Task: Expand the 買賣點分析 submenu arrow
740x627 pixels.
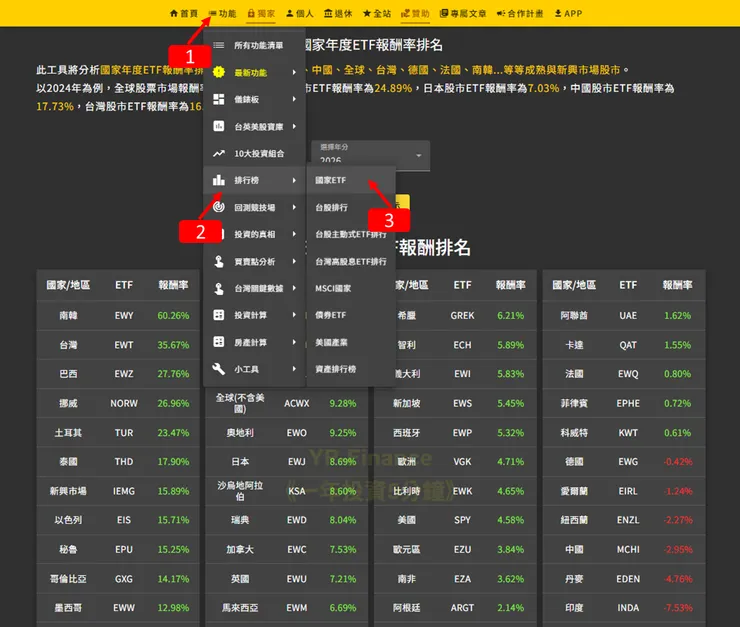Action: (294, 261)
